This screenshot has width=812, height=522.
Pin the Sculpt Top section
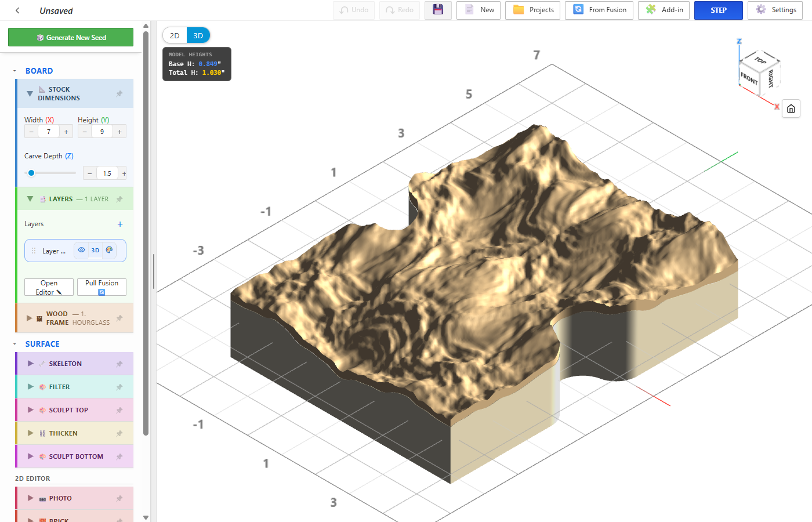pyautogui.click(x=119, y=410)
